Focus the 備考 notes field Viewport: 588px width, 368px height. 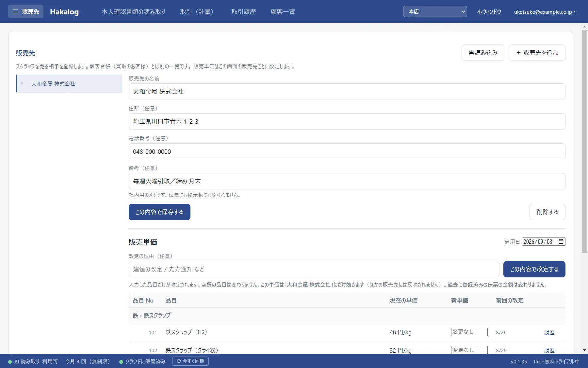[x=347, y=181]
